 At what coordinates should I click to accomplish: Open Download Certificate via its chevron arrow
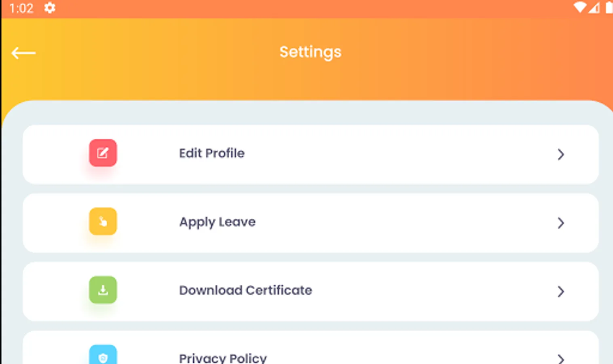[x=560, y=291]
